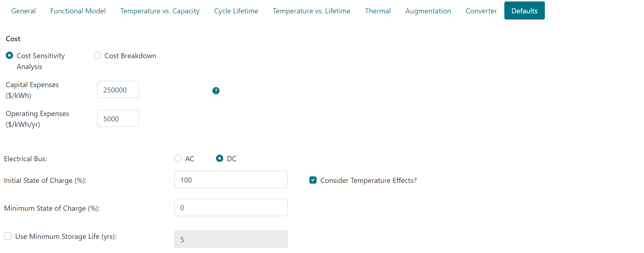The image size is (644, 253).
Task: Open Temperature vs. Capacity tab
Action: coord(160,11)
